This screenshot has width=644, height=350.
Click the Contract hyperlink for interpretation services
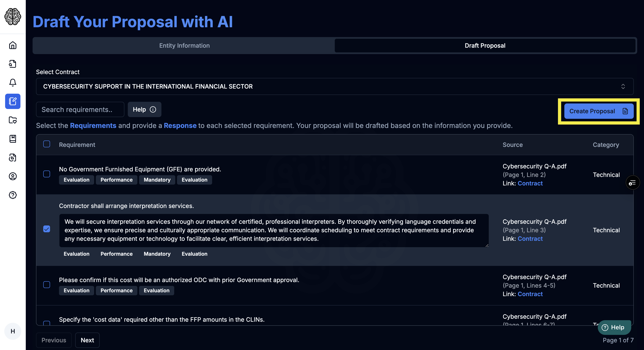530,238
